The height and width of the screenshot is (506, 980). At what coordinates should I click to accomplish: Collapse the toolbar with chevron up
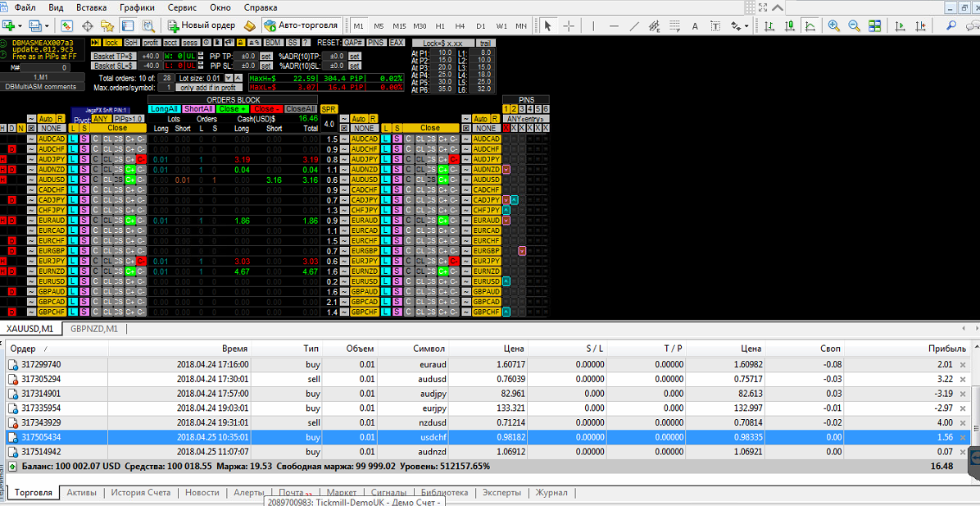(777, 7)
